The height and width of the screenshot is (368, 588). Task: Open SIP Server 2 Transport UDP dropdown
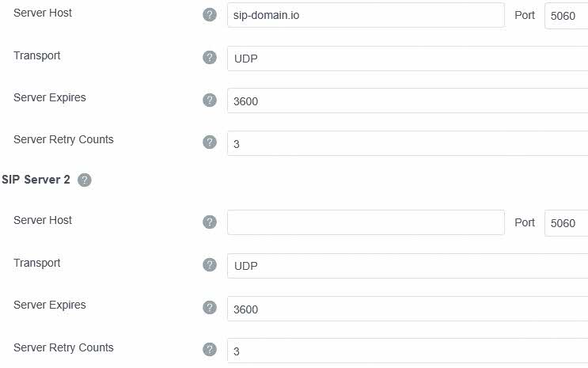coord(407,266)
